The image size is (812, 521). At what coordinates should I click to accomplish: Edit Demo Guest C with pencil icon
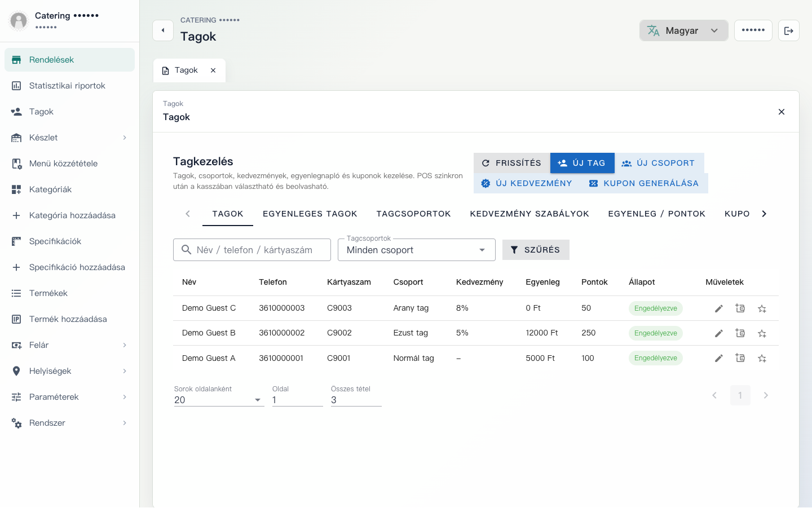(718, 308)
